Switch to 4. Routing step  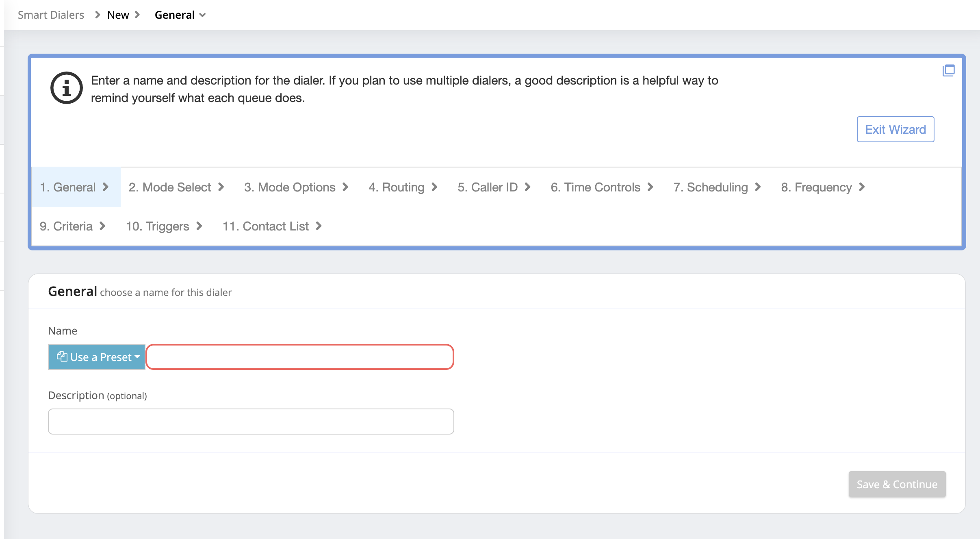pos(403,187)
